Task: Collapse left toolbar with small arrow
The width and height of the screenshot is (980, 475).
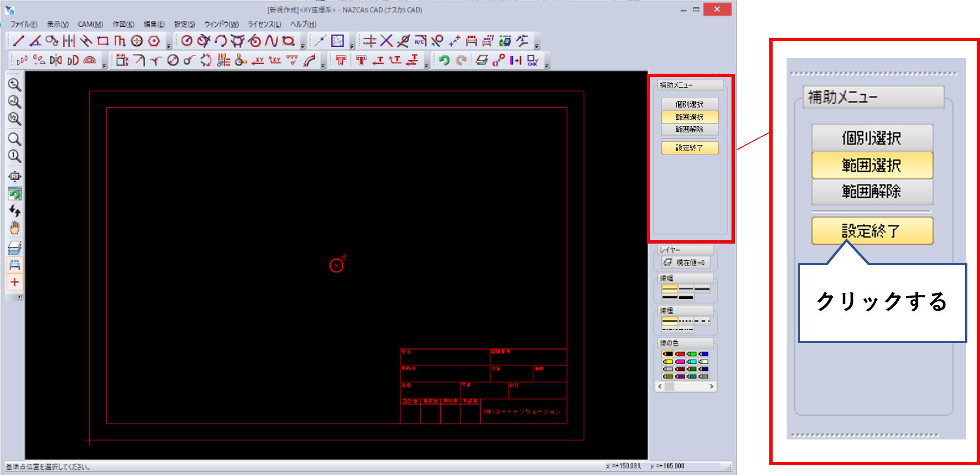Action: click(20, 297)
